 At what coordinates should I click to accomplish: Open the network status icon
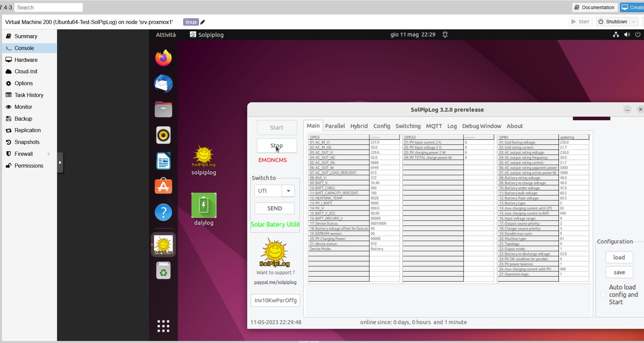click(x=616, y=34)
